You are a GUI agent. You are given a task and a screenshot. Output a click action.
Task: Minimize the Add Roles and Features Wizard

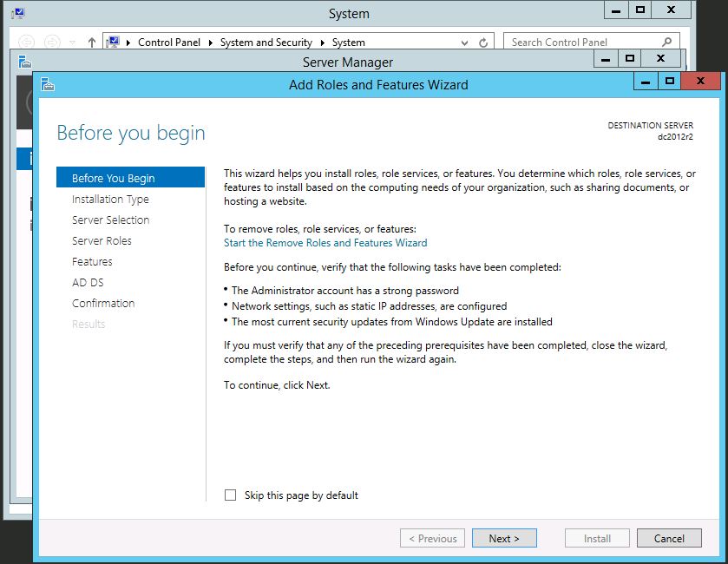[x=646, y=82]
